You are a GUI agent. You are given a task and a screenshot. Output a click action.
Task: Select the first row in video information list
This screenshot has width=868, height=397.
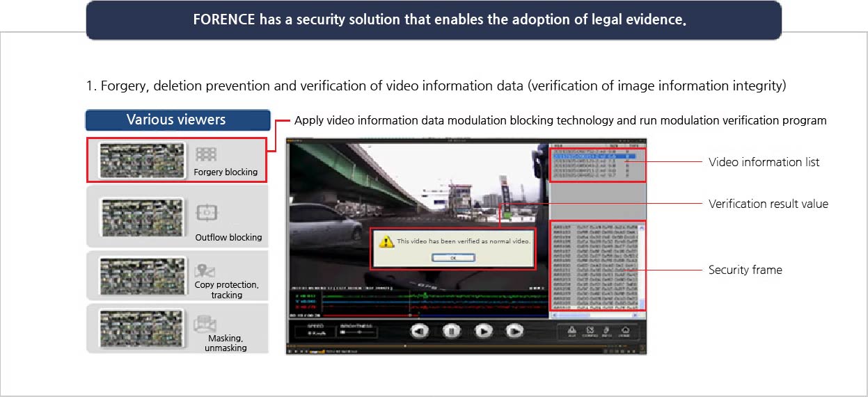(592, 151)
